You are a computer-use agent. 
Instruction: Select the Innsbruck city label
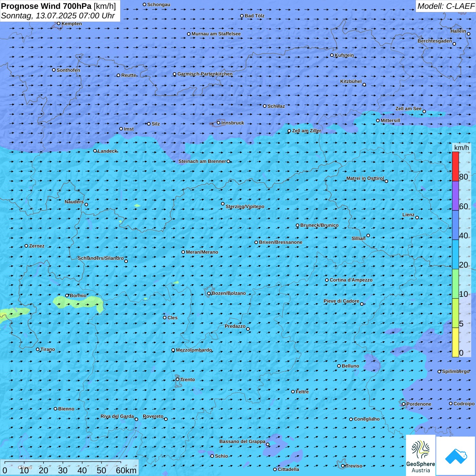coord(233,123)
